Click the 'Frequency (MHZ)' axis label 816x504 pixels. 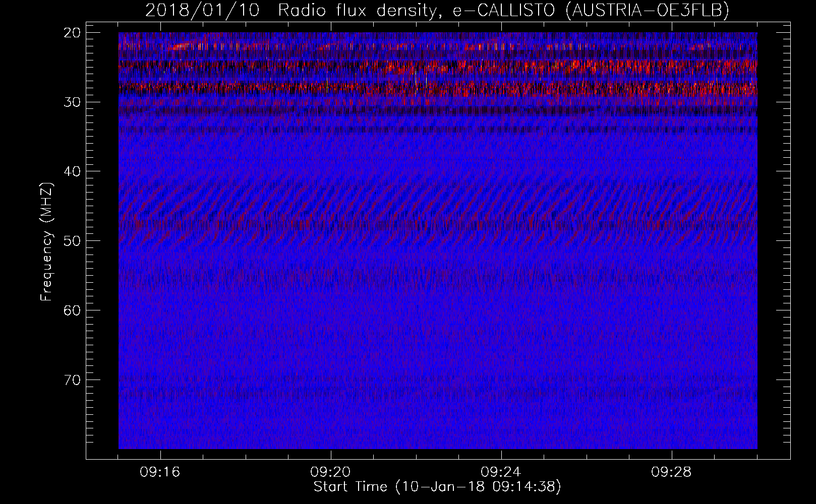(47, 241)
